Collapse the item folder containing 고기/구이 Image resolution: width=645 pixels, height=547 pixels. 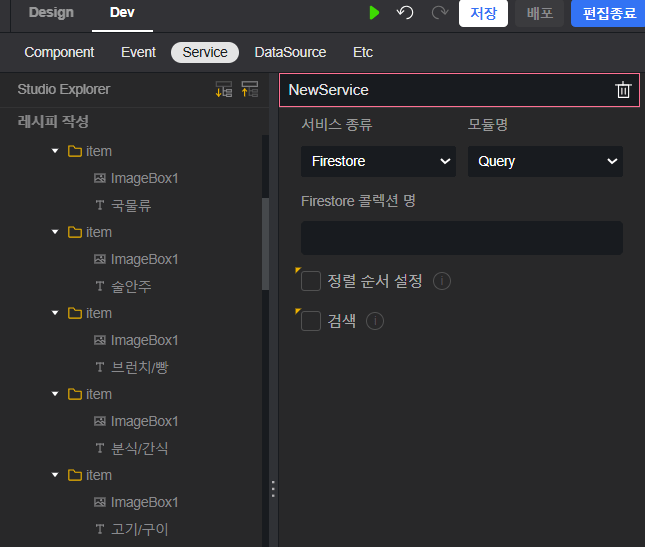(55, 475)
